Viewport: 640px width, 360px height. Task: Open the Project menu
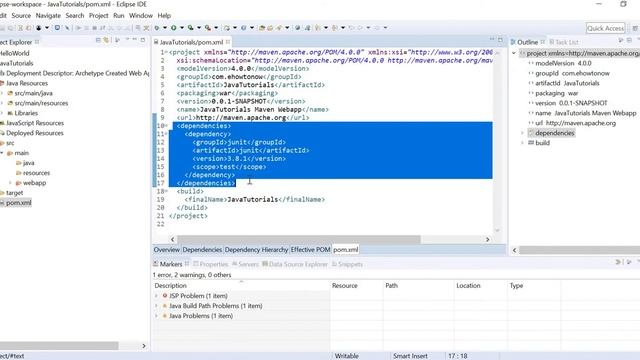tap(98, 16)
